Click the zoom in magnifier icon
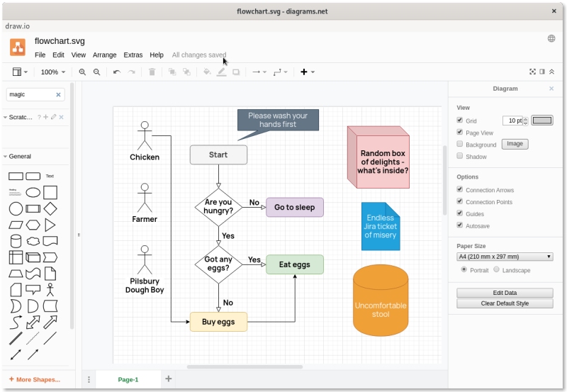Image resolution: width=567 pixels, height=392 pixels. 82,72
